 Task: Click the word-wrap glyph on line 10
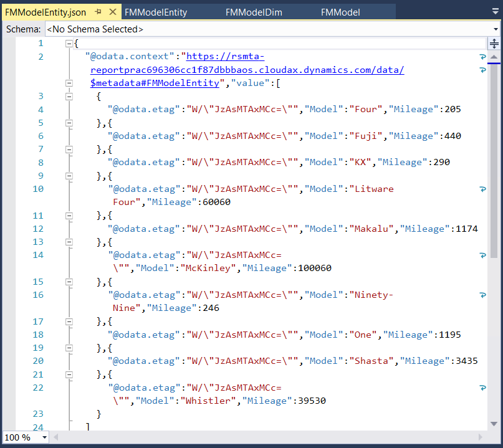click(x=482, y=189)
